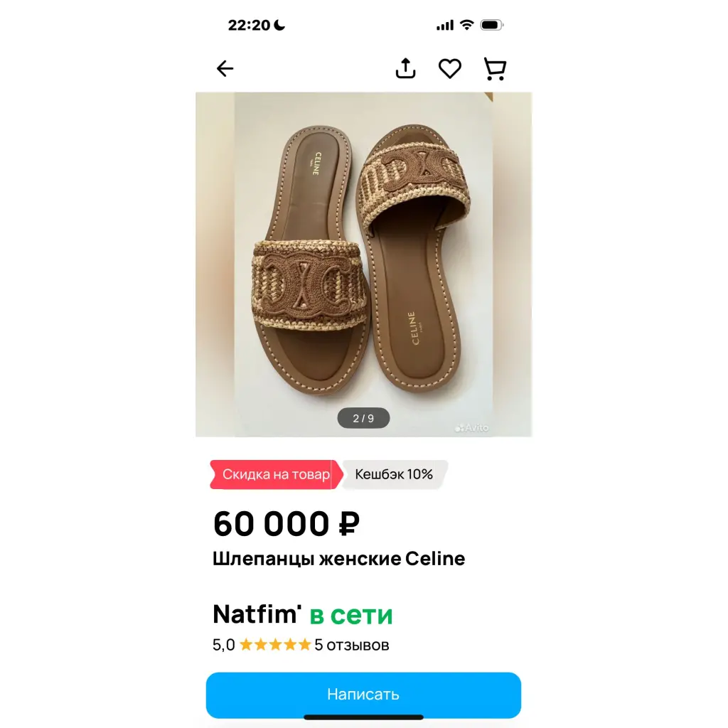Tap the moon Focus mode icon

tap(279, 25)
